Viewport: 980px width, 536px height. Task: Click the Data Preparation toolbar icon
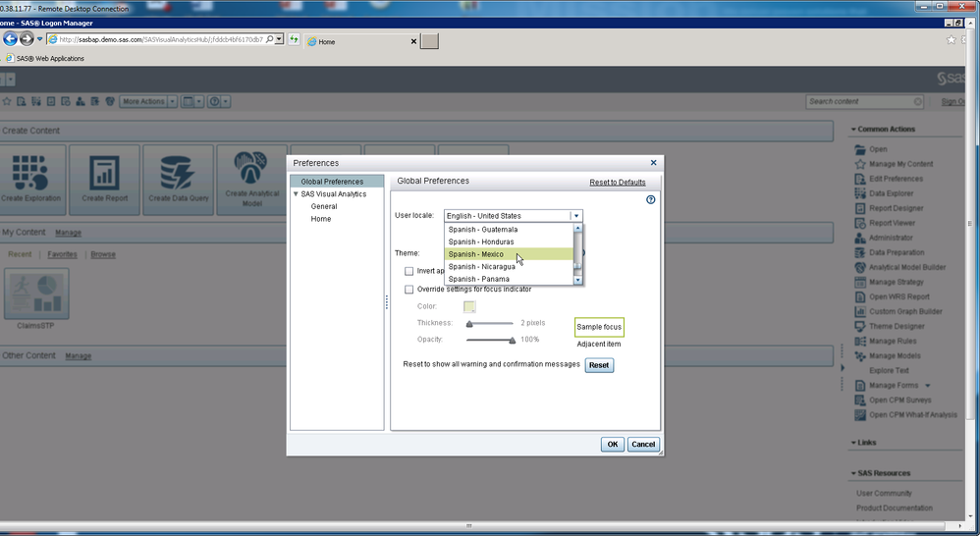pyautogui.click(x=95, y=101)
